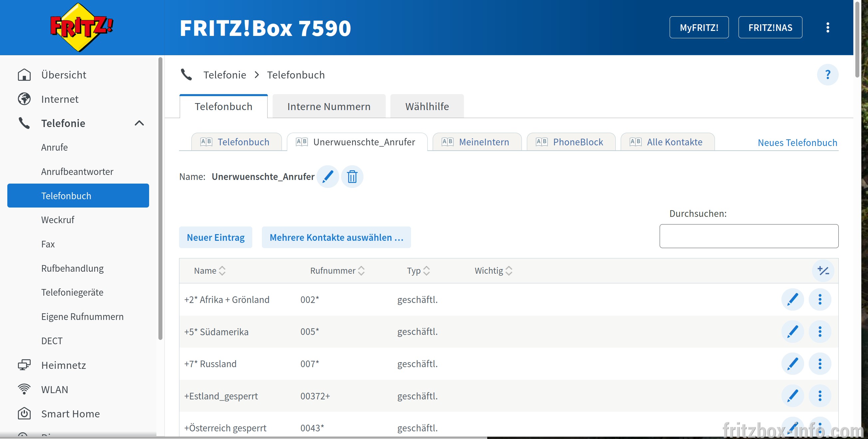The width and height of the screenshot is (868, 439).
Task: Sort table by Typ column
Action: point(418,271)
